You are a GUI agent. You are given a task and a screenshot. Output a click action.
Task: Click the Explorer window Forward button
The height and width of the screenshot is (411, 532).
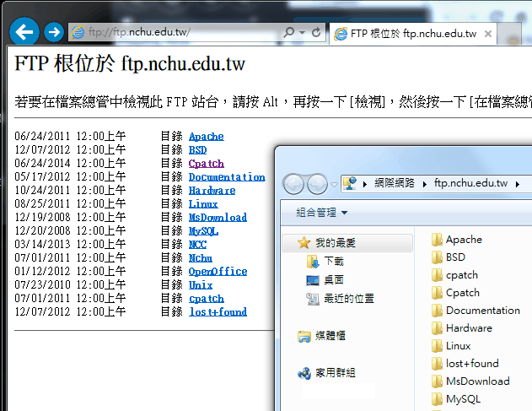(317, 184)
